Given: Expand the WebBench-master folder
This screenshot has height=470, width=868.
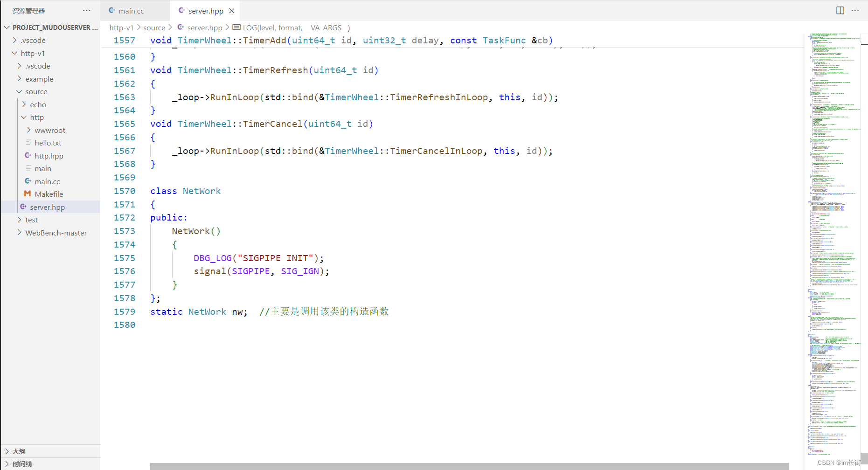Looking at the screenshot, I should point(20,233).
